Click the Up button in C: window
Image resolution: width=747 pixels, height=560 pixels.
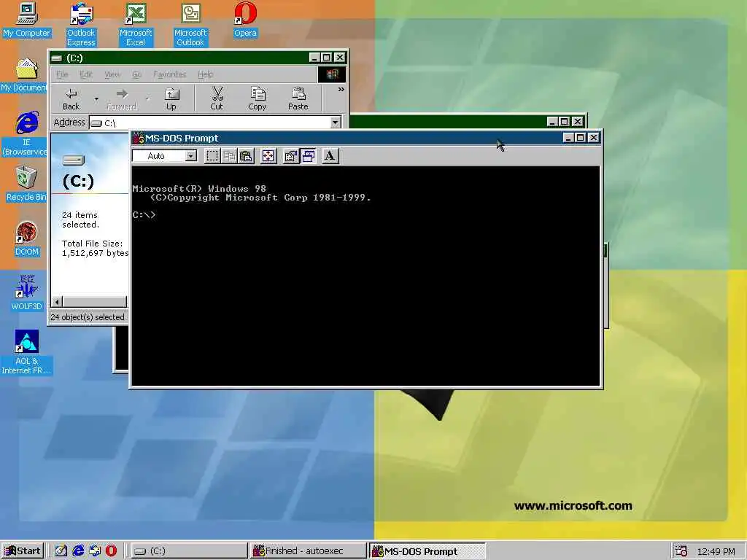(x=171, y=99)
